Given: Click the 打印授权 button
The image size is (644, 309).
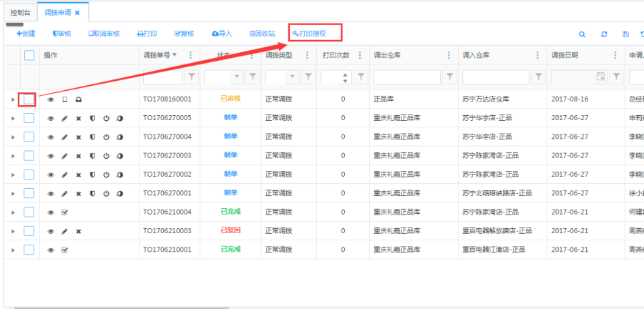Looking at the screenshot, I should (x=315, y=33).
